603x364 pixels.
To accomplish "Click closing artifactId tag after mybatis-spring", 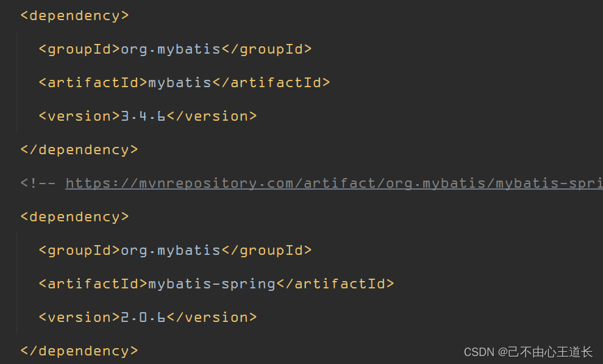I will 335,284.
